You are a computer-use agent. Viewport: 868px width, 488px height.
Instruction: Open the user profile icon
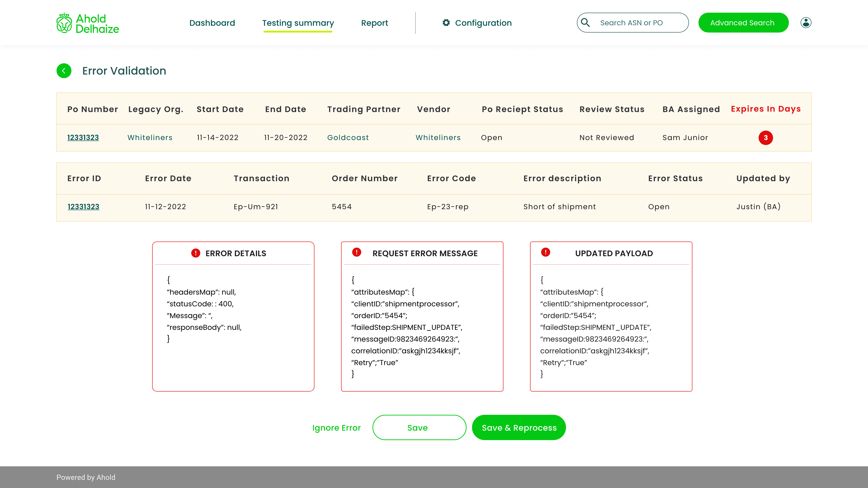806,23
